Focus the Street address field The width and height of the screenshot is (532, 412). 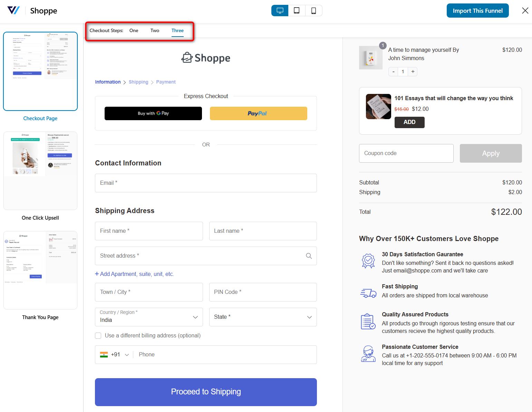tap(206, 256)
